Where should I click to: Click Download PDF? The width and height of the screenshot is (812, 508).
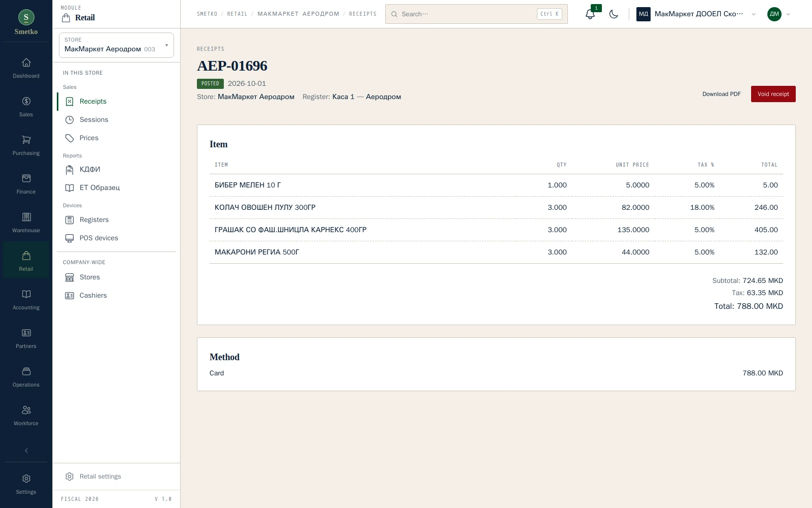[x=721, y=94]
